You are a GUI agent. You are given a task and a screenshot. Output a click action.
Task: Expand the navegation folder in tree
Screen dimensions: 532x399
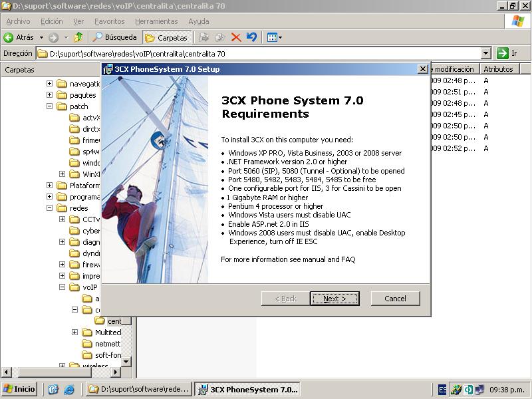tap(50, 84)
